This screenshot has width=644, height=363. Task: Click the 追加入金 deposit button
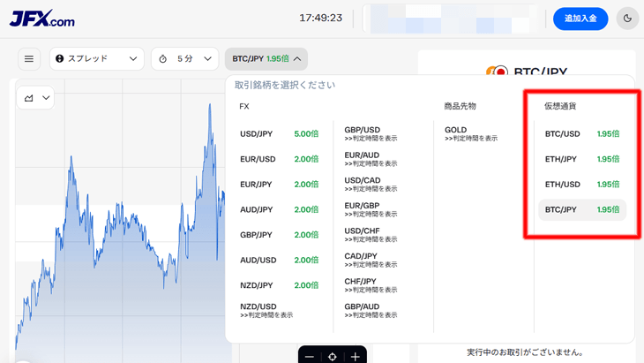(580, 19)
